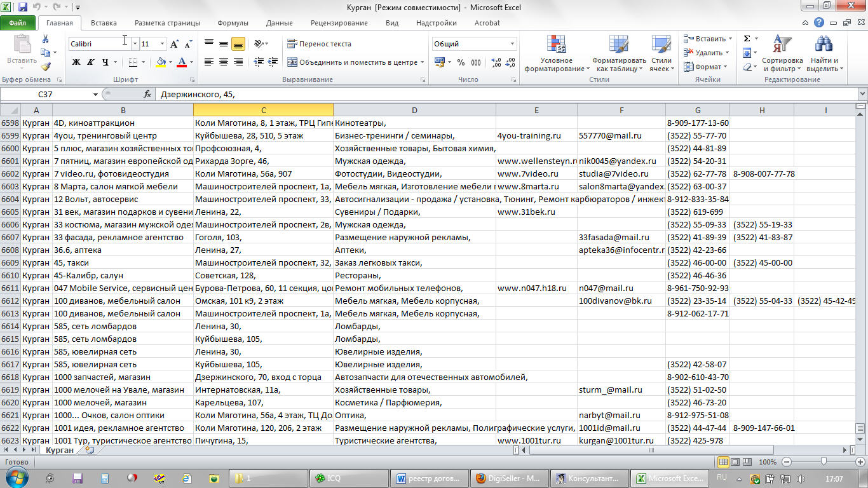Increase decimal places icon
868x488 pixels.
pos(496,62)
